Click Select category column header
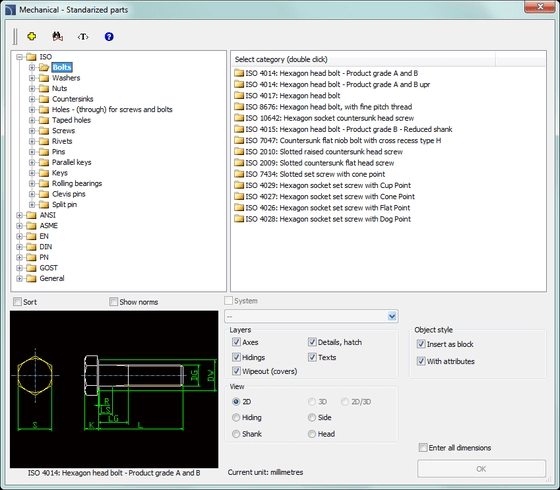This screenshot has height=490, width=560. pos(364,59)
